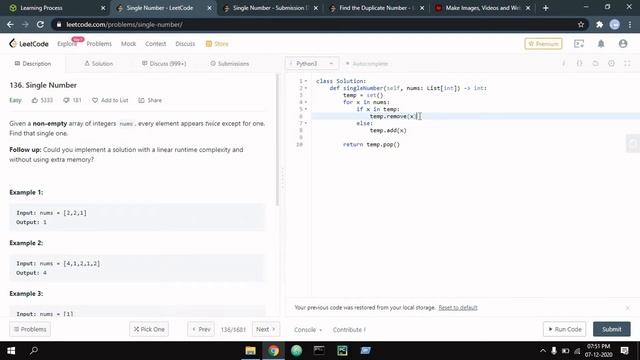The image size is (640, 360).
Task: Reload the page
Action: (40, 24)
